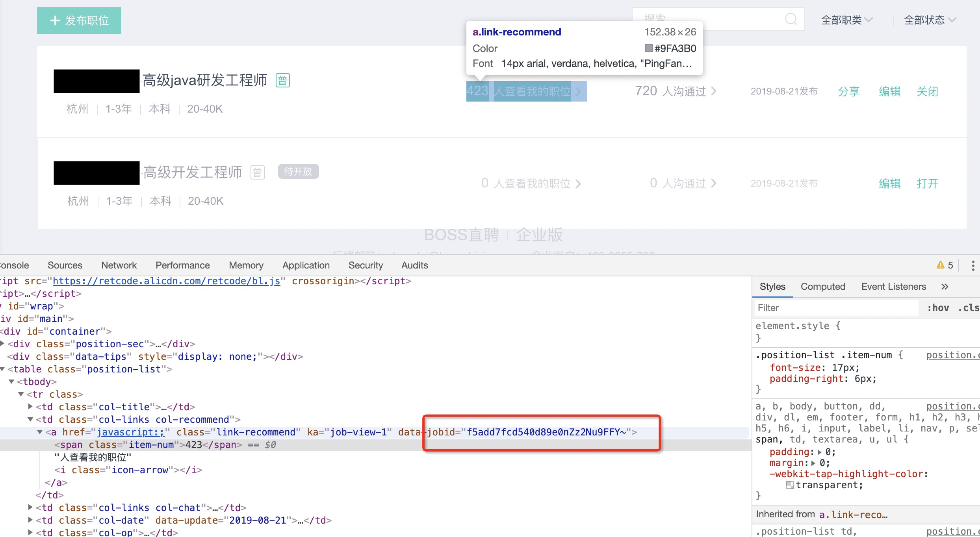Viewport: 980px width, 537px height.
Task: Click the Styles Filter input field
Action: tap(835, 308)
